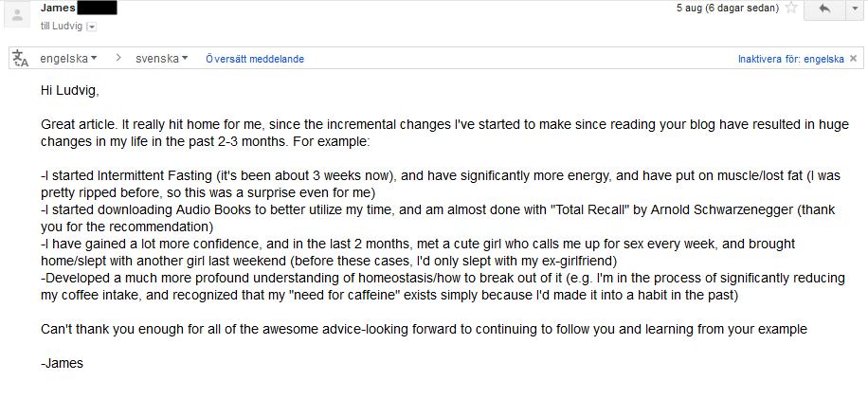
Task: Click the translate icon in the translation bar
Action: click(21, 59)
